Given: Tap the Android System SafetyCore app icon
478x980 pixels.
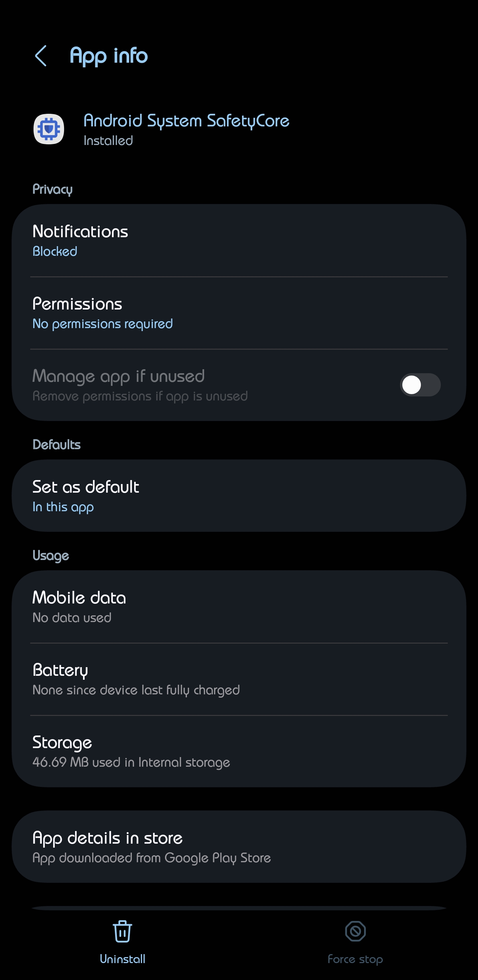Looking at the screenshot, I should click(x=49, y=129).
